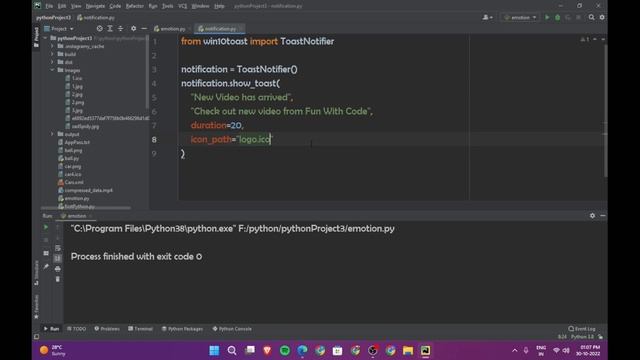This screenshot has width=640, height=360.
Task: Open Microsoft Edge from taskbar
Action: pos(302,351)
